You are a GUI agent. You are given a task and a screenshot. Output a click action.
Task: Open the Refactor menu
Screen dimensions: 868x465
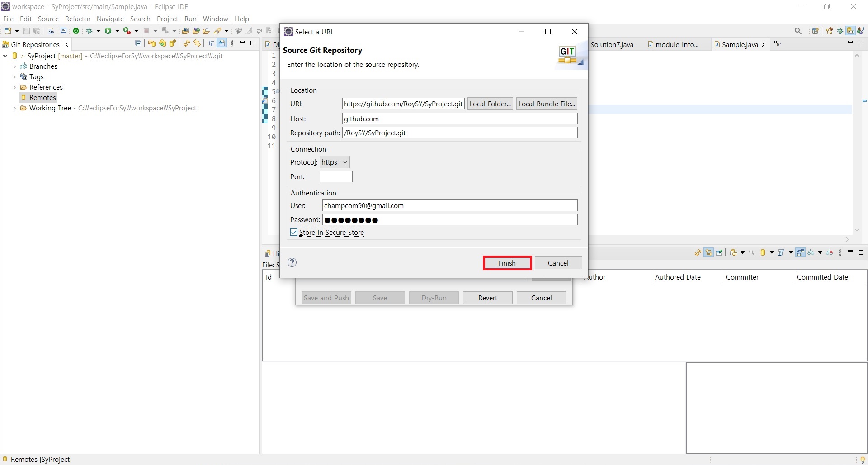click(x=78, y=19)
